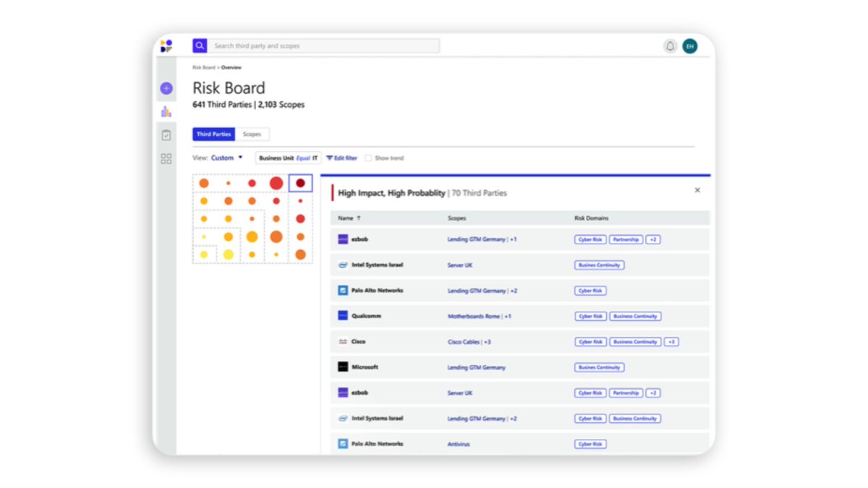This screenshot has width=868, height=488.
Task: Select the highlighted dark red bubble in risk matrix
Action: click(x=300, y=183)
